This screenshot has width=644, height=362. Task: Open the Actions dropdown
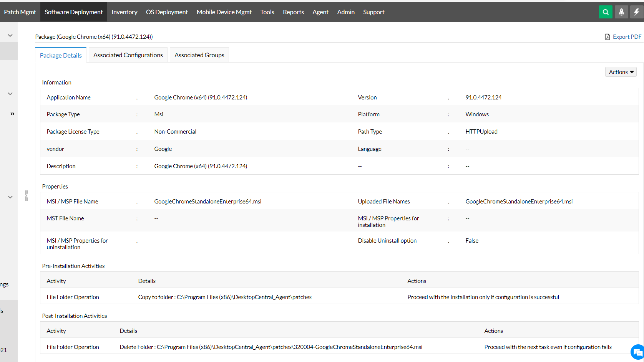(x=621, y=72)
